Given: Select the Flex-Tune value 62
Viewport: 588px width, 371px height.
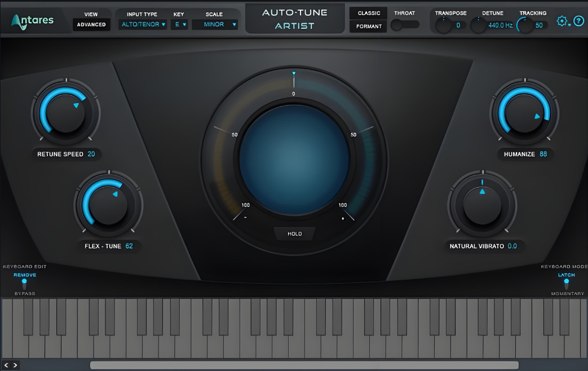Looking at the screenshot, I should (x=129, y=246).
